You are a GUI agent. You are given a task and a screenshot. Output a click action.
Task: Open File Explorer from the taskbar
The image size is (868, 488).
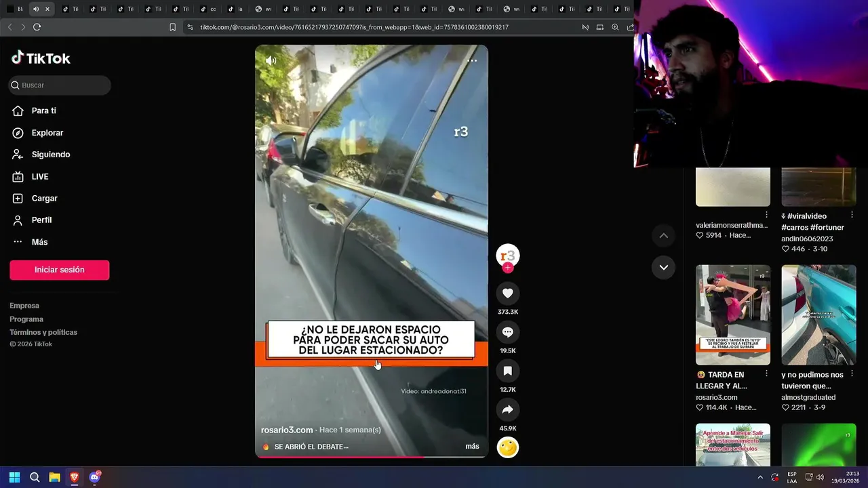54,477
